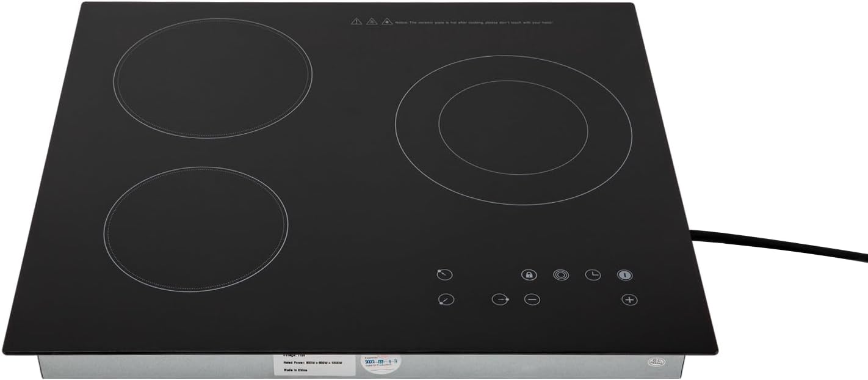This screenshot has height=380, width=868.
Task: Tap the arrow-in-circle selection key
Action: pyautogui.click(x=500, y=299)
